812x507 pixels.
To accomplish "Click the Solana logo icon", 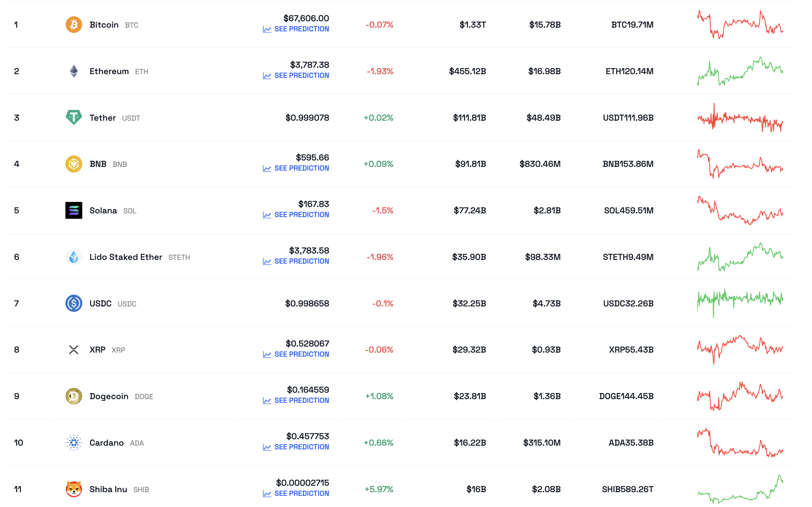I will click(x=74, y=210).
